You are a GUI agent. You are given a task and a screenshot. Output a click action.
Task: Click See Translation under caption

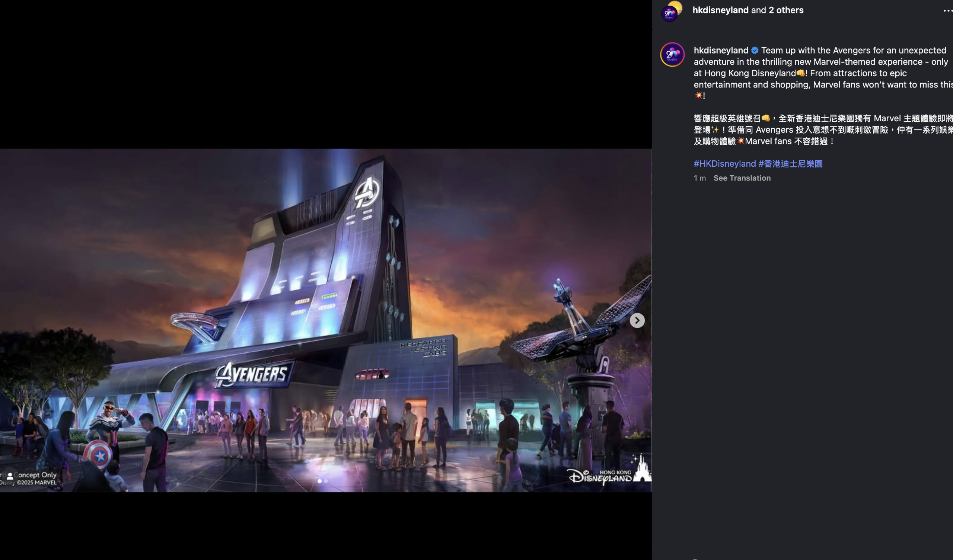tap(742, 178)
